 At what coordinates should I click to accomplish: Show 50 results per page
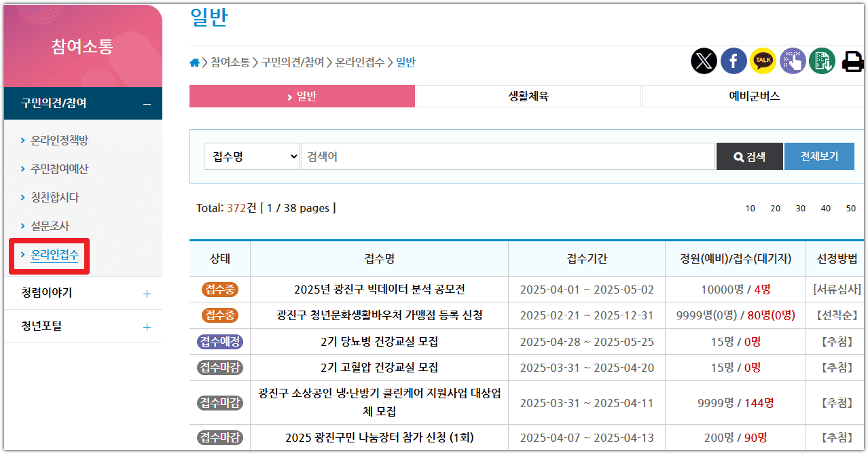pos(851,208)
